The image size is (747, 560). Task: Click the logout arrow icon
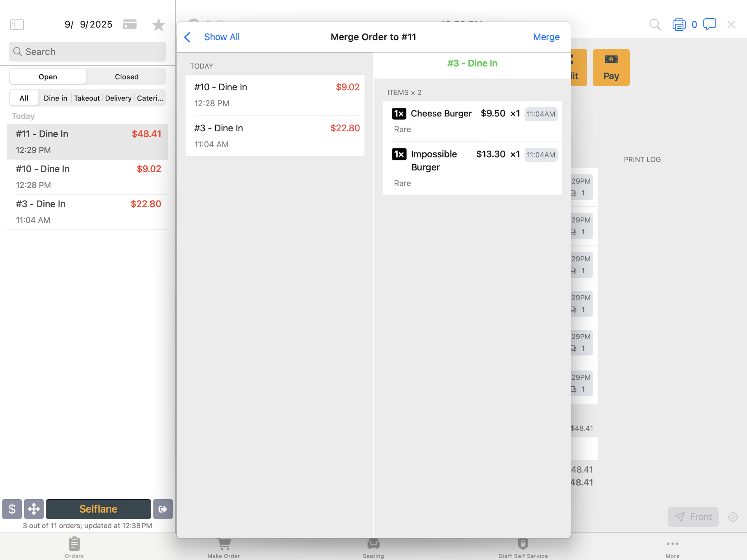coord(163,509)
